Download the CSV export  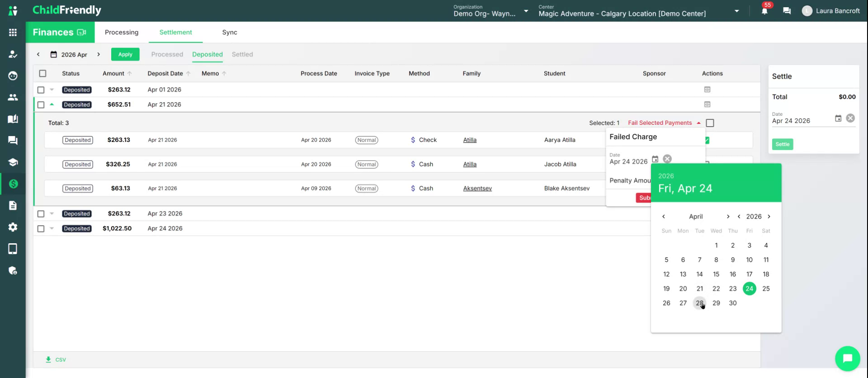pos(56,360)
